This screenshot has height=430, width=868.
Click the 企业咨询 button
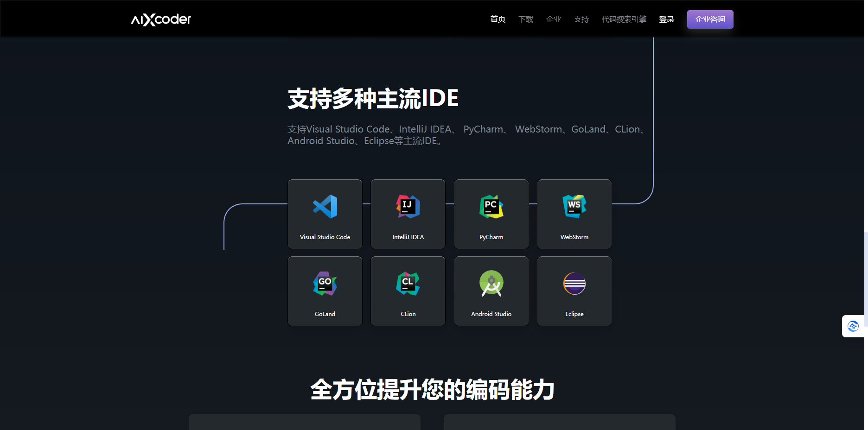click(x=710, y=19)
